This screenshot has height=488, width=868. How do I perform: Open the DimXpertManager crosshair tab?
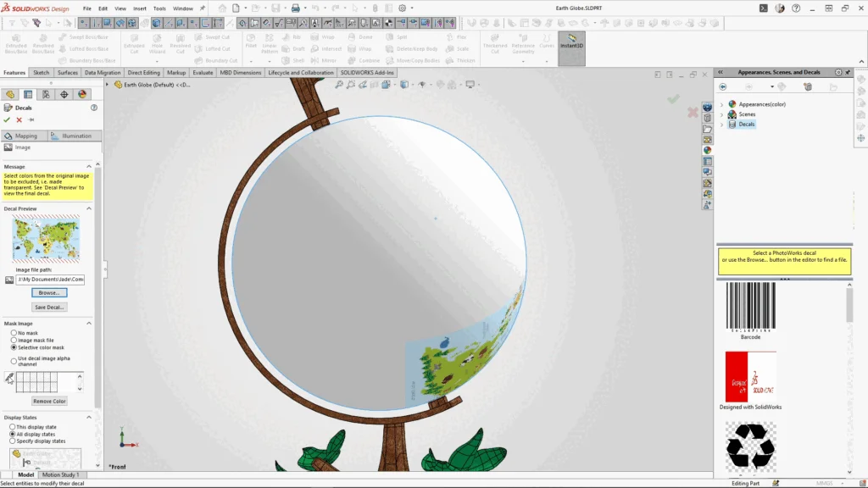pyautogui.click(x=64, y=95)
